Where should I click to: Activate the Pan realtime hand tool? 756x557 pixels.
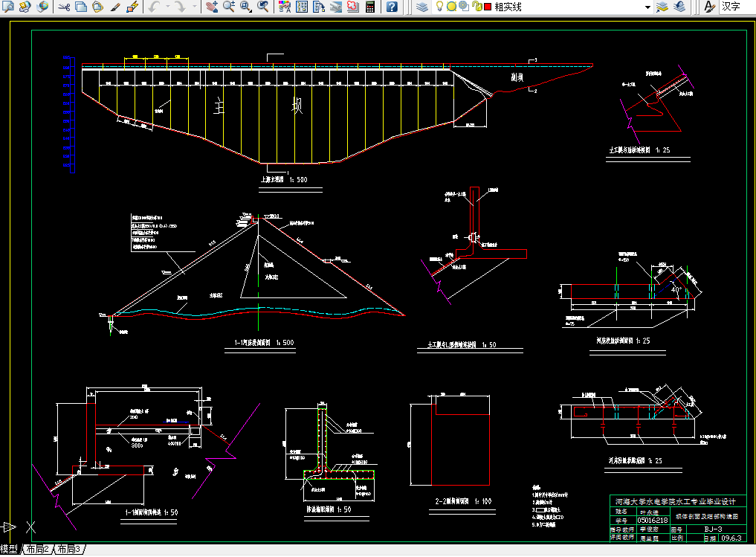211,7
